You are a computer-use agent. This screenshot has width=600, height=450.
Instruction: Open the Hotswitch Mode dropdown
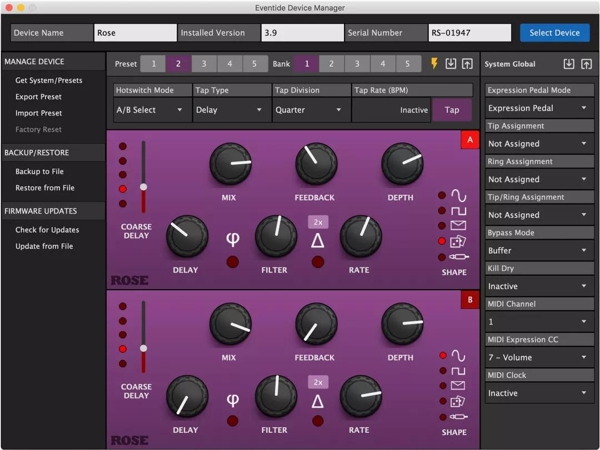tap(150, 110)
